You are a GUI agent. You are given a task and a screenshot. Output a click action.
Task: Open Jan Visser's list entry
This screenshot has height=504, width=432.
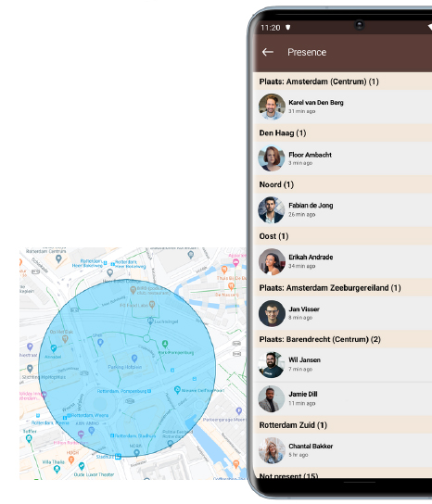tap(343, 313)
